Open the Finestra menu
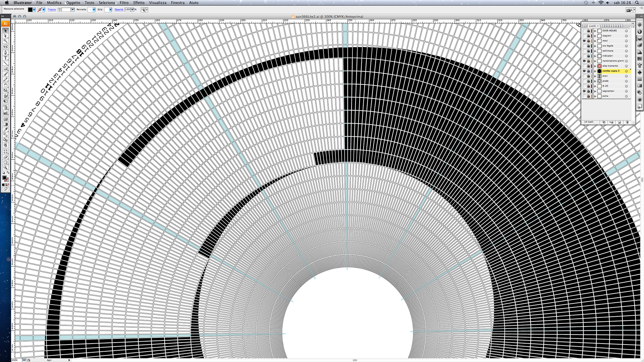644x362 pixels. click(177, 3)
